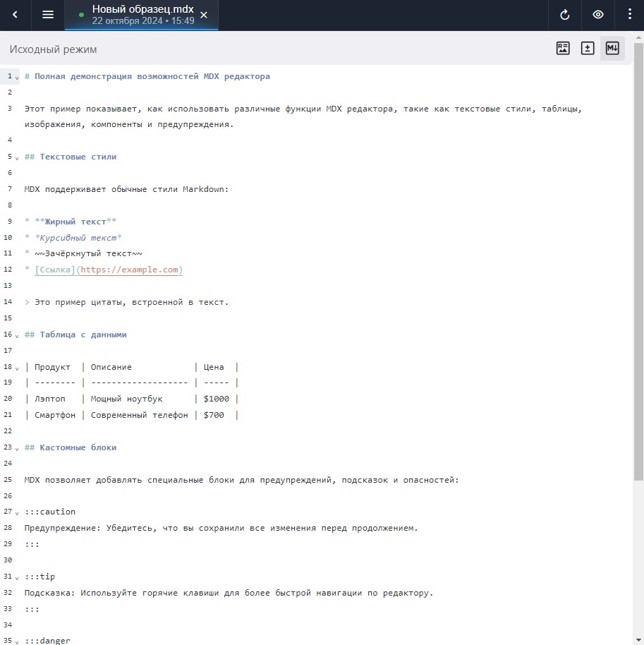The image size is (644, 645).
Task: Toggle preview with the eye icon
Action: pos(598,15)
